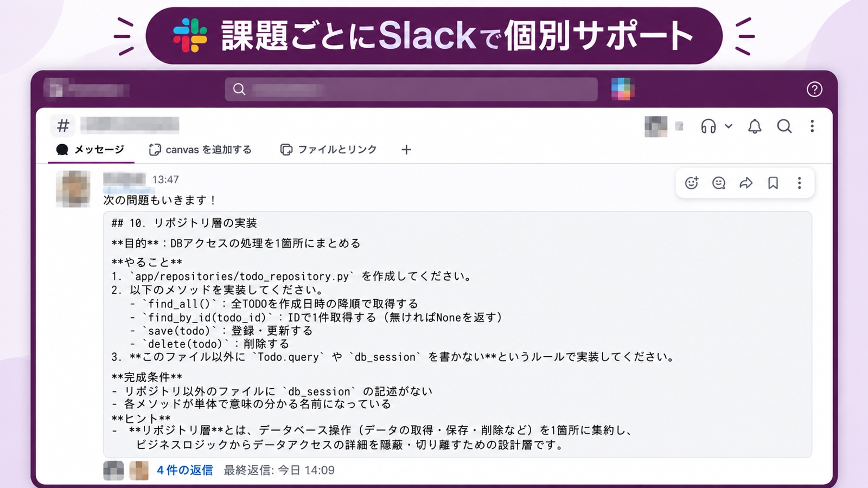Image resolution: width=868 pixels, height=488 pixels.
Task: Click the **完成条件** heading text
Action: point(147,377)
